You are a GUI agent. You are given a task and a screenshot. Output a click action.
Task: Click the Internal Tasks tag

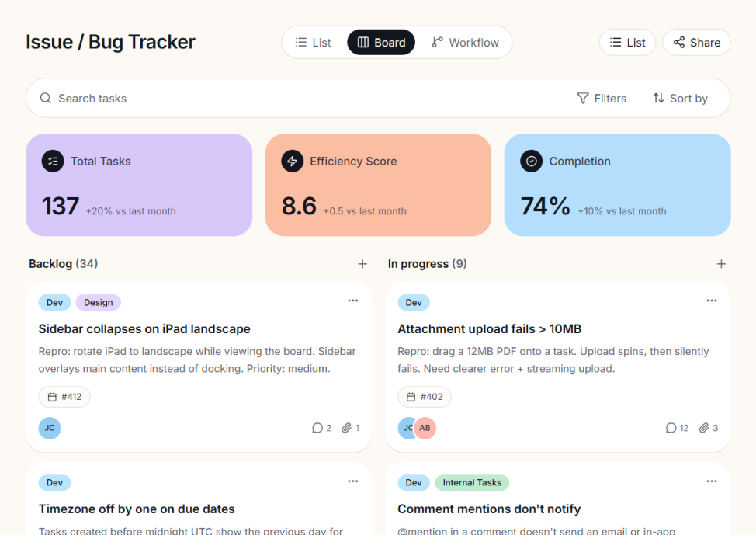coord(472,483)
